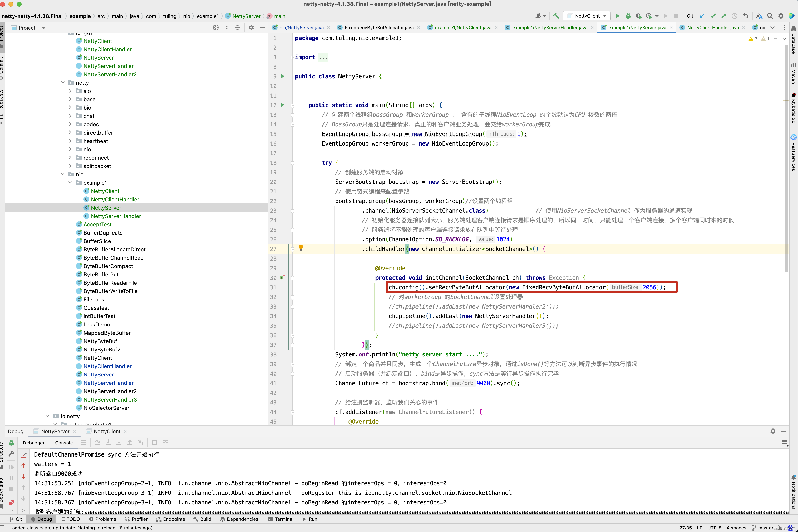The height and width of the screenshot is (532, 798).
Task: Click the intention lightbulb at line 27
Action: pyautogui.click(x=301, y=248)
